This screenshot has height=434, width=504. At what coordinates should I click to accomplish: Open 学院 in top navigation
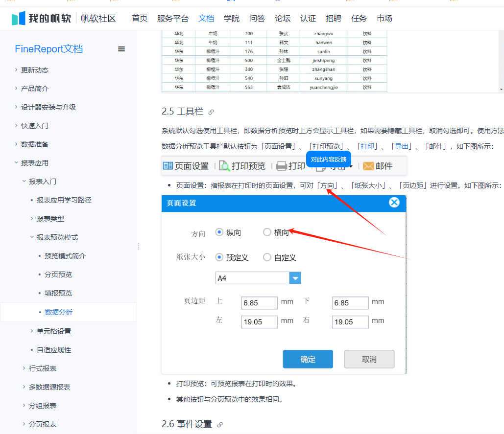click(x=232, y=18)
